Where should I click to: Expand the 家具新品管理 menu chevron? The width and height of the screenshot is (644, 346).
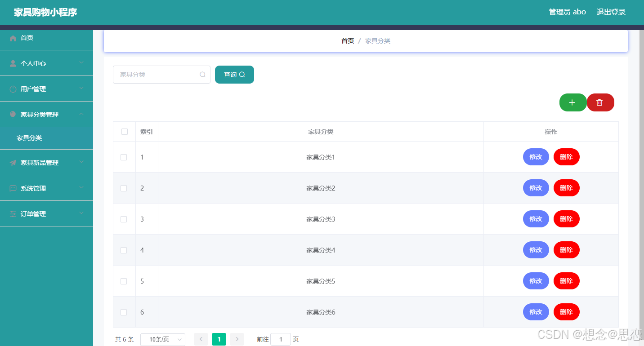(81, 162)
